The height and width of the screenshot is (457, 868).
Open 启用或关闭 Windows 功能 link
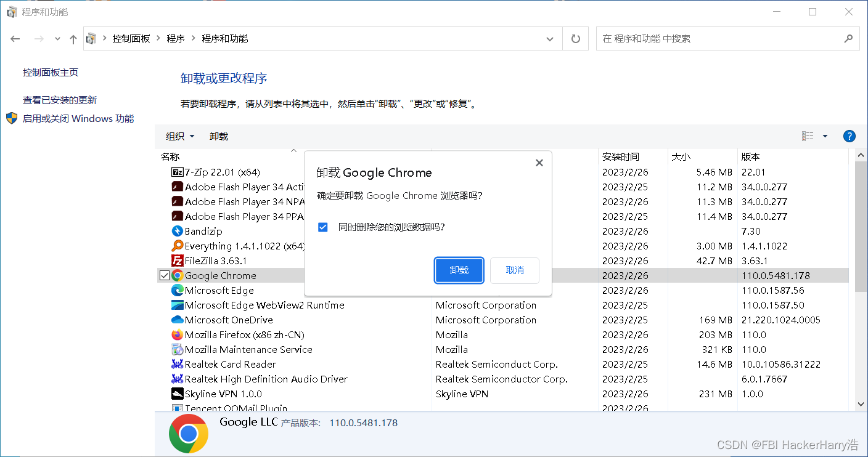click(78, 118)
